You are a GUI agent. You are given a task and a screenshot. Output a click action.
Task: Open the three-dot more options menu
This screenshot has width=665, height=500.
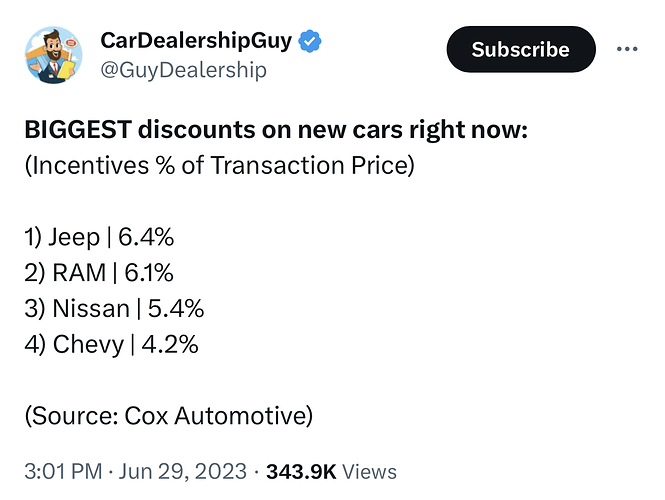pyautogui.click(x=627, y=49)
